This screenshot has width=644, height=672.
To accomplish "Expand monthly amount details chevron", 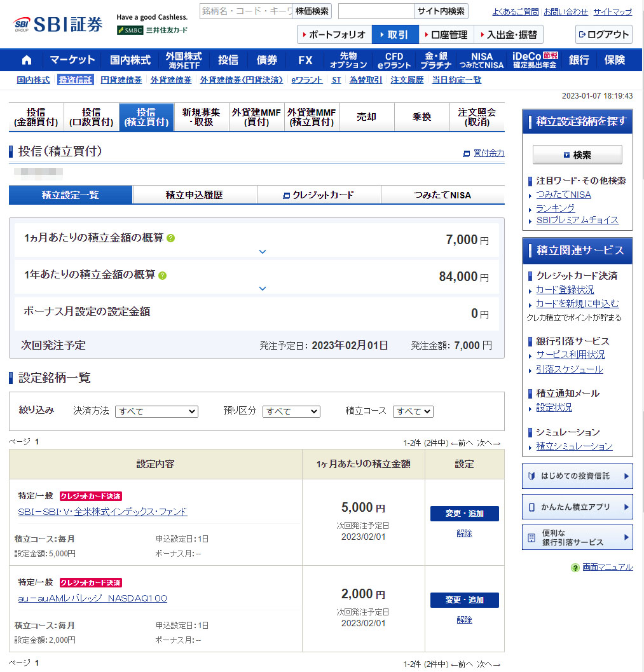I will (263, 252).
